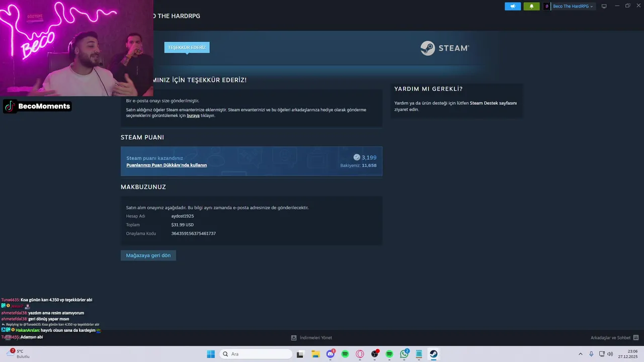Image resolution: width=644 pixels, height=362 pixels.
Task: Open Arkadaşlar ve Sohbet panel
Action: pos(610,338)
